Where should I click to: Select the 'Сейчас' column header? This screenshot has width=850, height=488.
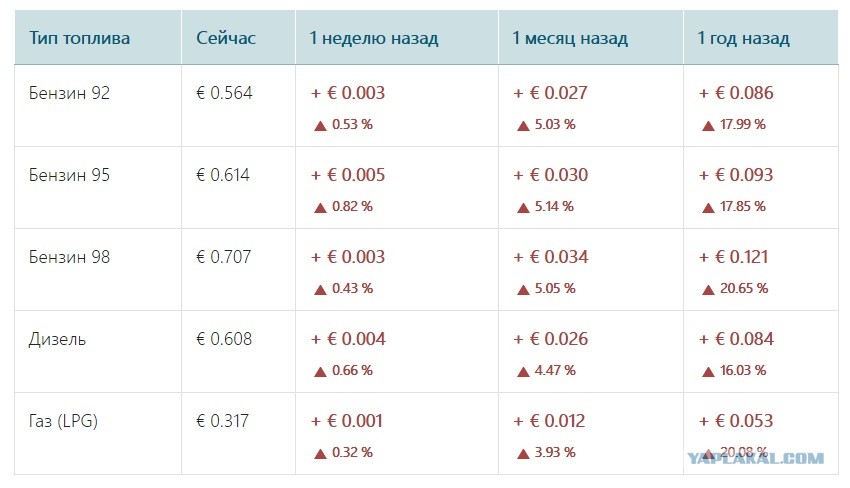coord(226,38)
